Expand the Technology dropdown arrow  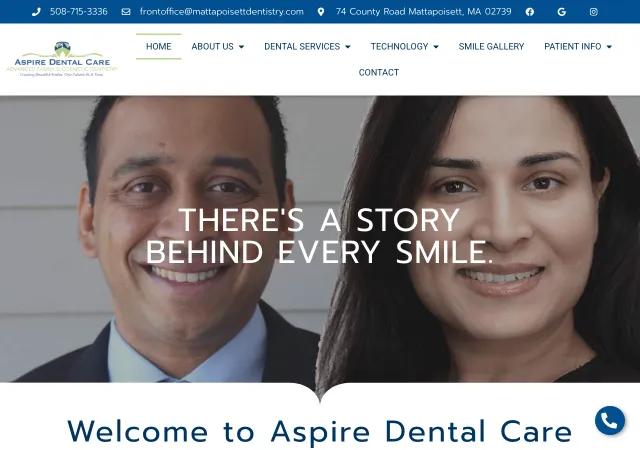coord(436,47)
